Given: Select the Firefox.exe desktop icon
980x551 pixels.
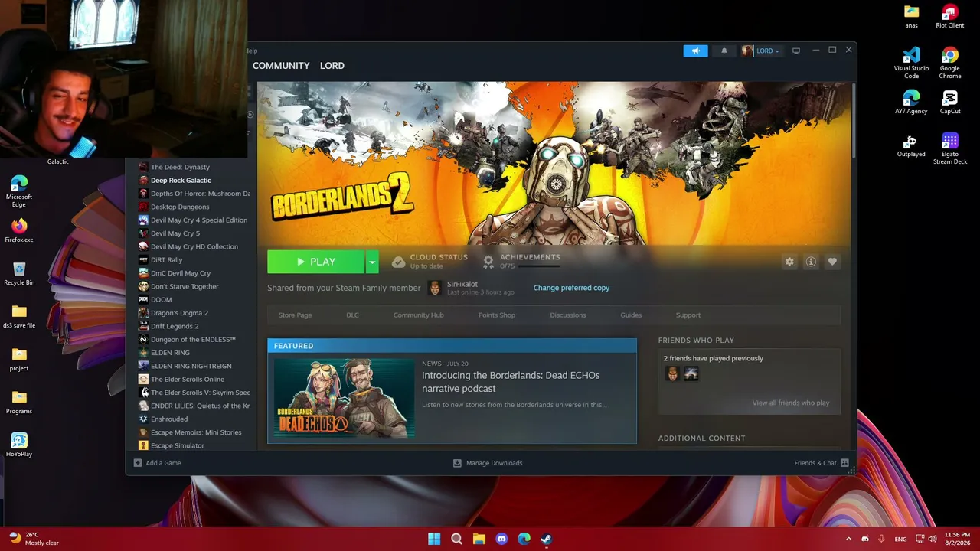Looking at the screenshot, I should (x=19, y=230).
